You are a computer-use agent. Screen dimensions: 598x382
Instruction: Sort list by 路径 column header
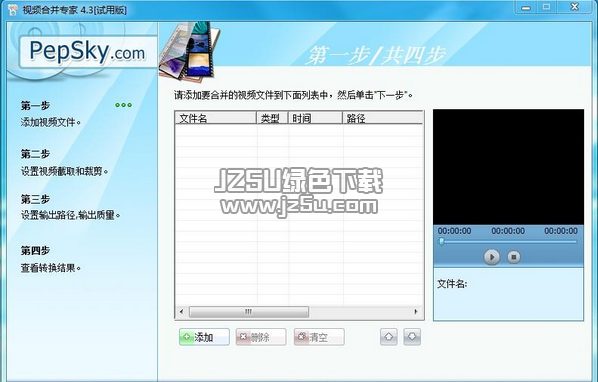[383, 118]
